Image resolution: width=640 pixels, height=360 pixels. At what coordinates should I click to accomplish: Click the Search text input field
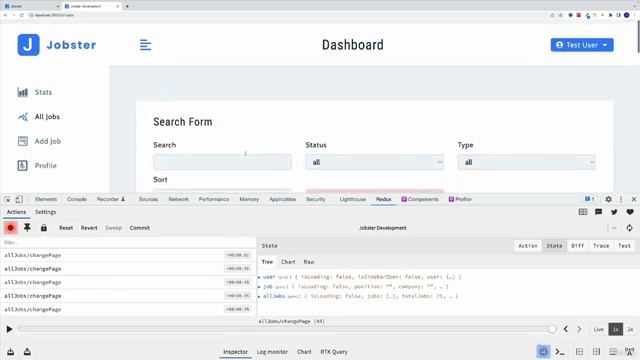pyautogui.click(x=222, y=162)
